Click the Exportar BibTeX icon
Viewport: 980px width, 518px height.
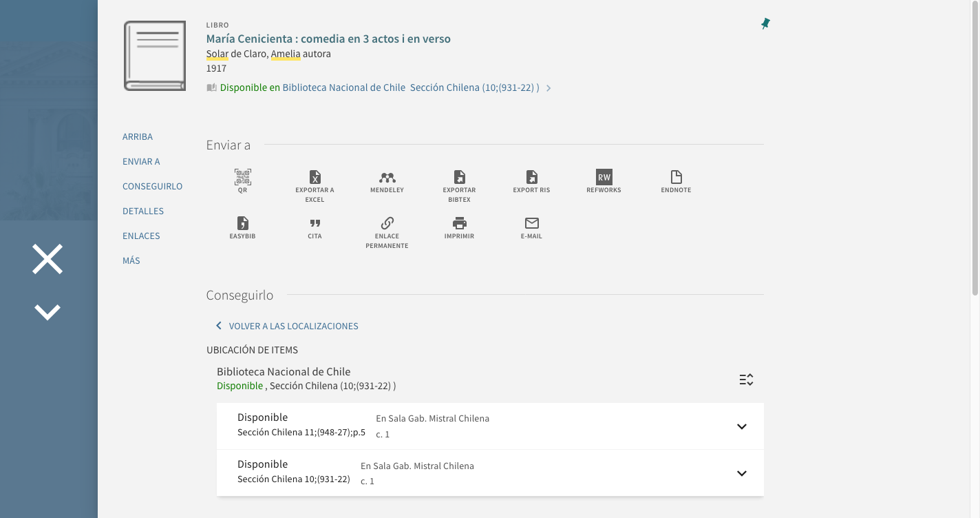tap(459, 178)
